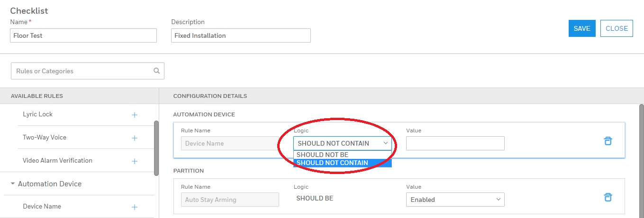Viewport: 644px width, 218px height.
Task: Add the Device Name rule
Action: 135,207
